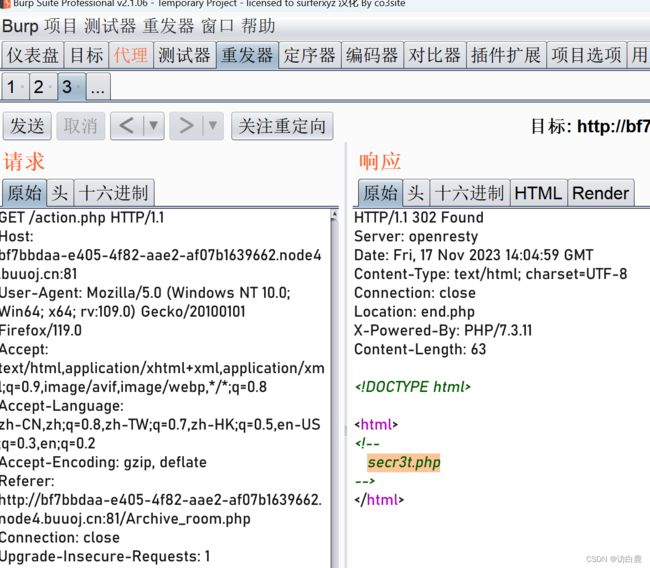Click the X-Powered-By: PHP/7.3.11 header

click(x=443, y=330)
